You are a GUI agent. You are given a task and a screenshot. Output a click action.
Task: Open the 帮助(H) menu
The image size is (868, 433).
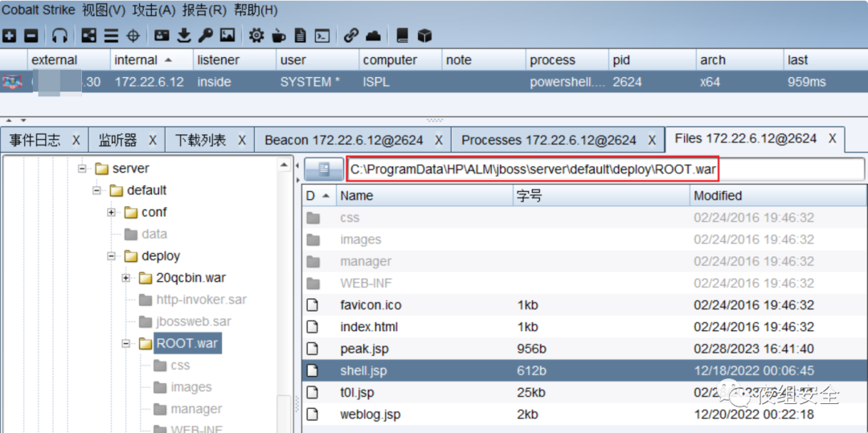(256, 10)
